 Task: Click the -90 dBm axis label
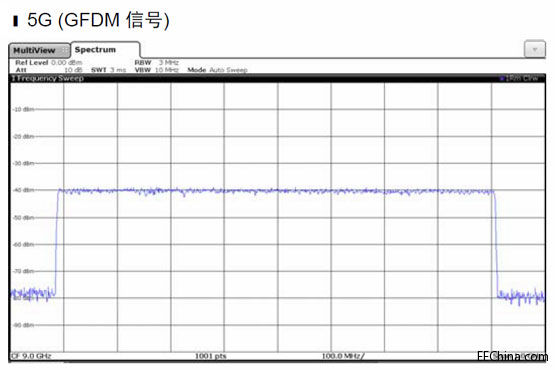pyautogui.click(x=23, y=325)
